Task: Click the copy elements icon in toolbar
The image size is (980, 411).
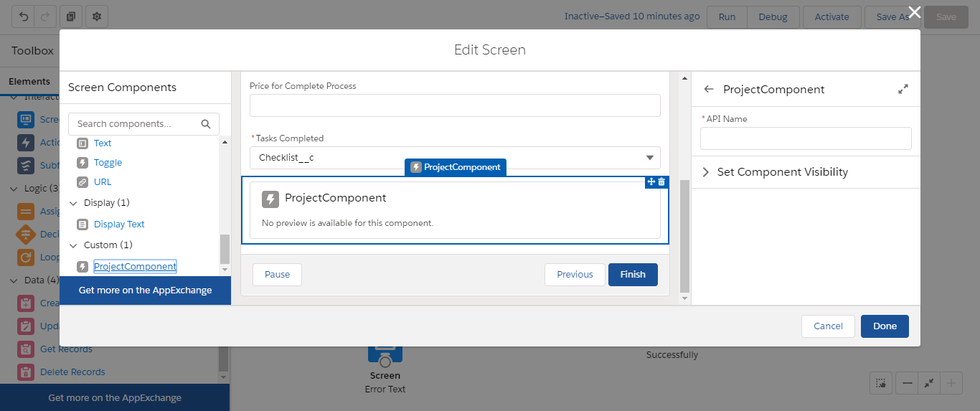Action: 70,16
